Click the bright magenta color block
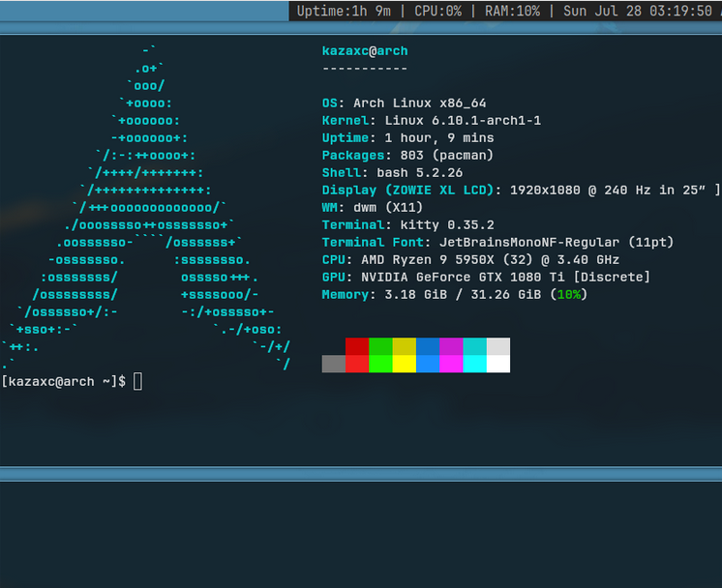 click(451, 364)
